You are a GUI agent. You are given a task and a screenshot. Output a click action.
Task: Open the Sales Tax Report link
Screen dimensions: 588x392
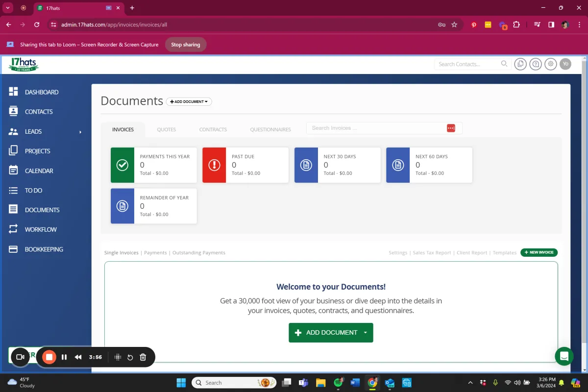coord(432,253)
